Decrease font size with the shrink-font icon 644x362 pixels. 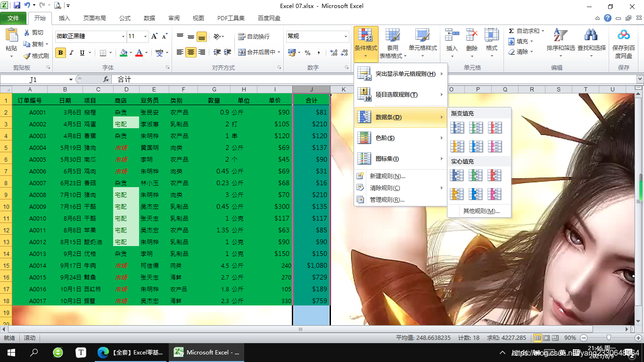pyautogui.click(x=165, y=36)
